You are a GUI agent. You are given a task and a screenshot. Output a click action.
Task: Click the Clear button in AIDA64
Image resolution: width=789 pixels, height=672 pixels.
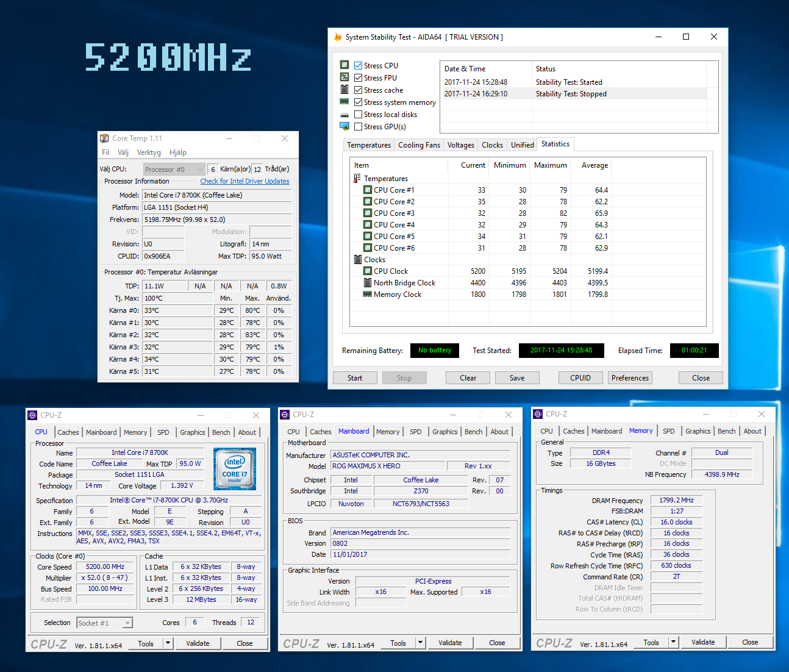pyautogui.click(x=468, y=378)
